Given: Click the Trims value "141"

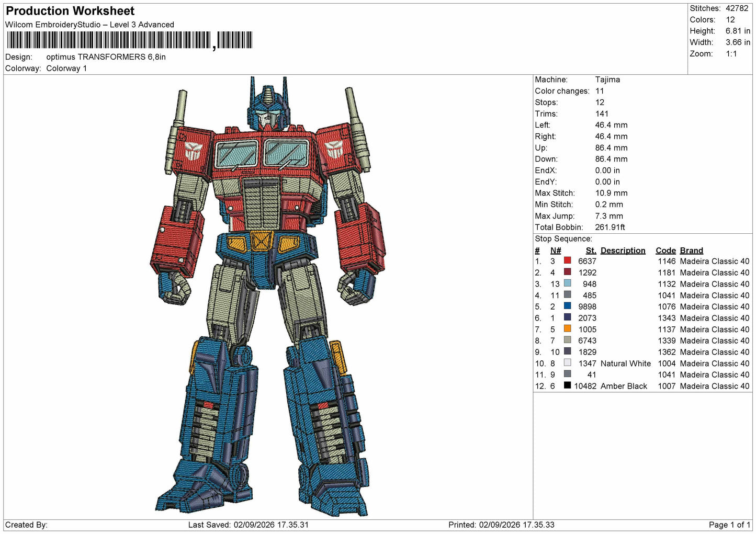Looking at the screenshot, I should [x=602, y=114].
